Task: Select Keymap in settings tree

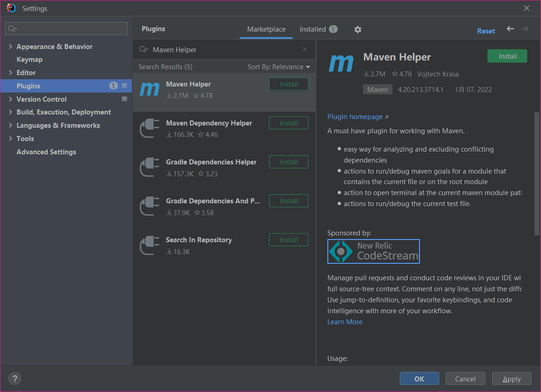Action: [29, 60]
